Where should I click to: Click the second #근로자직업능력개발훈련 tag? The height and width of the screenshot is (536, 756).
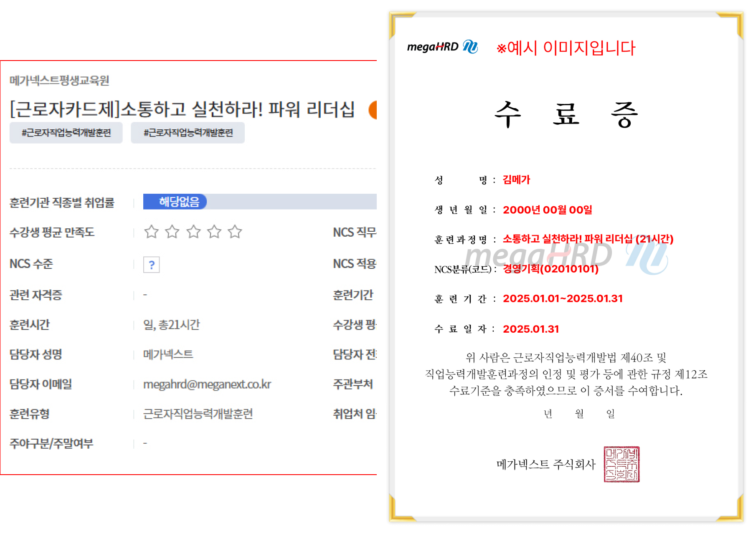tap(188, 133)
